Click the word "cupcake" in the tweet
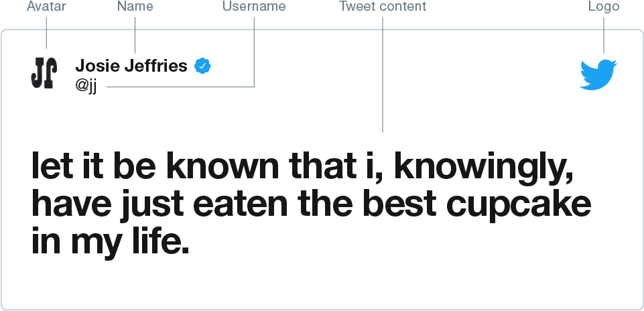Image resolution: width=644 pixels, height=311 pixels. [519, 205]
